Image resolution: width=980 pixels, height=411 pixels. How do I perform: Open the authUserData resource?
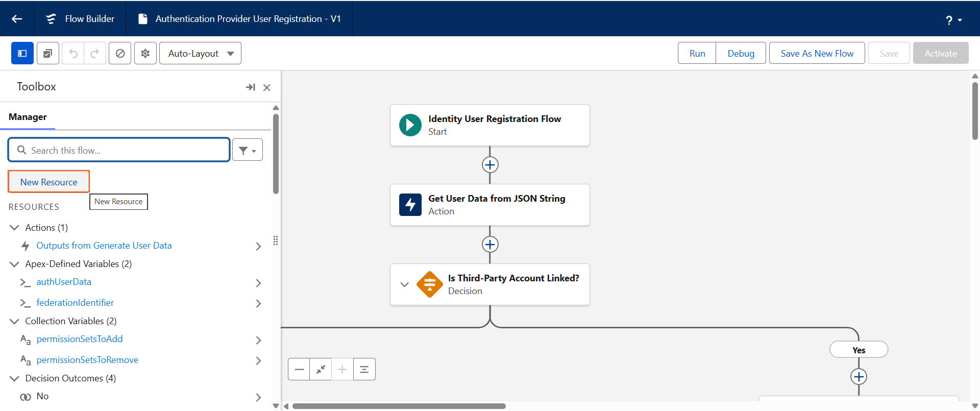tap(64, 282)
